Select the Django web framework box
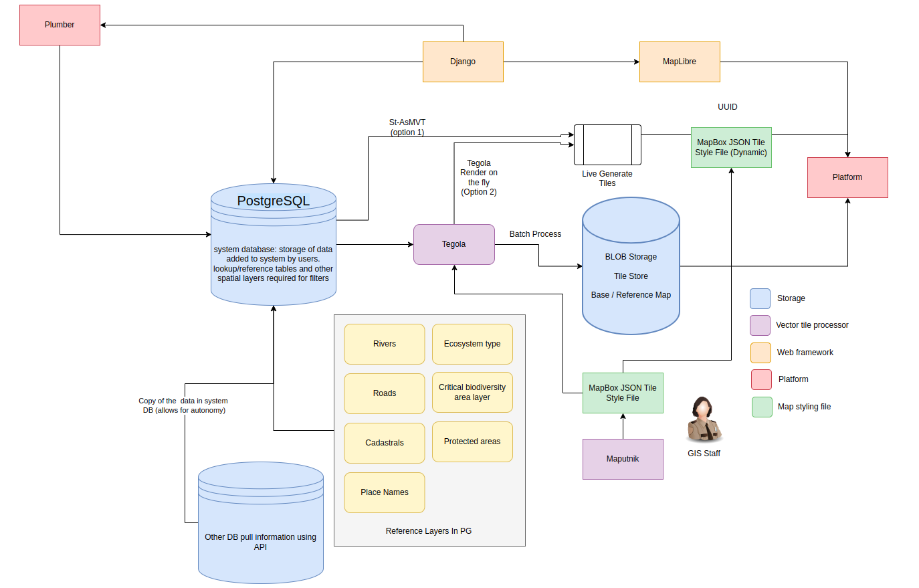 [463, 62]
